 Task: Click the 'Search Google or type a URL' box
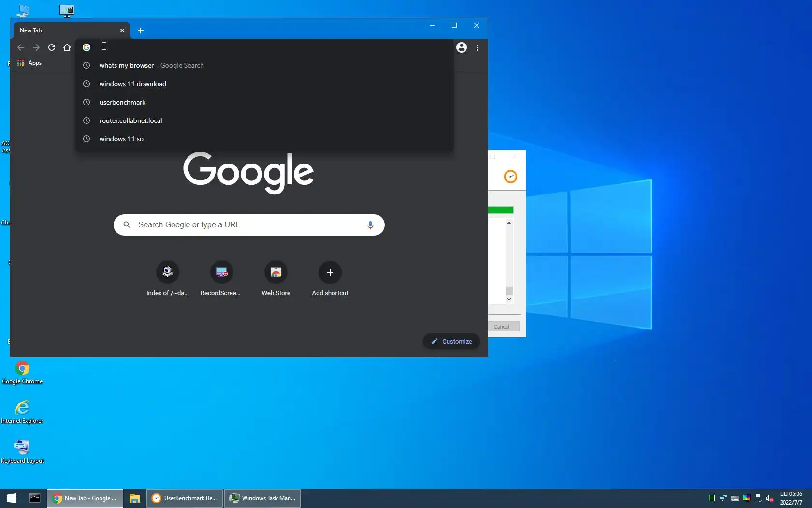click(249, 225)
